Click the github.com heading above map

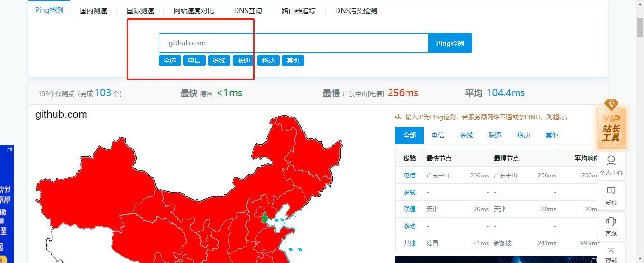pyautogui.click(x=61, y=115)
